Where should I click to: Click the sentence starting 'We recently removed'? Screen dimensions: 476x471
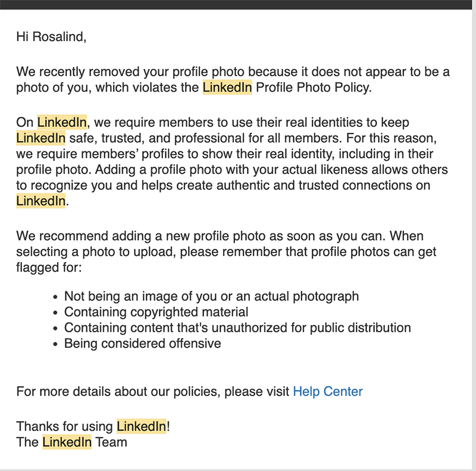tap(233, 80)
